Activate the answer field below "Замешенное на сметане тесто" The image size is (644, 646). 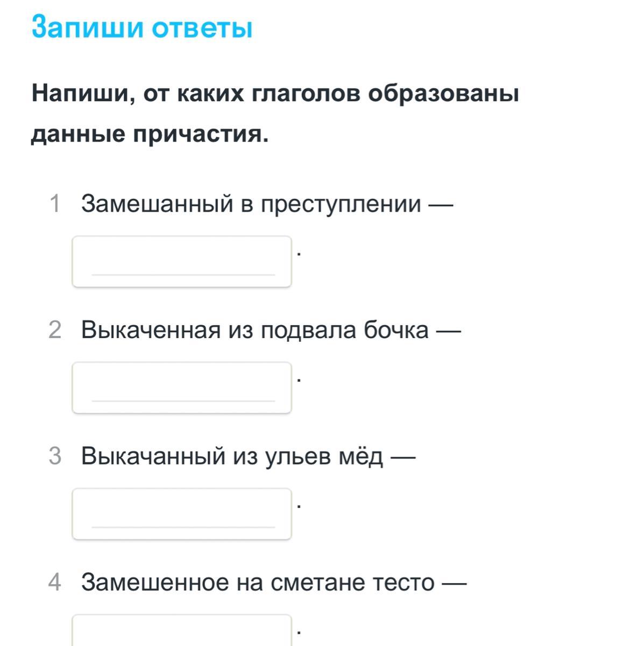pos(182,630)
